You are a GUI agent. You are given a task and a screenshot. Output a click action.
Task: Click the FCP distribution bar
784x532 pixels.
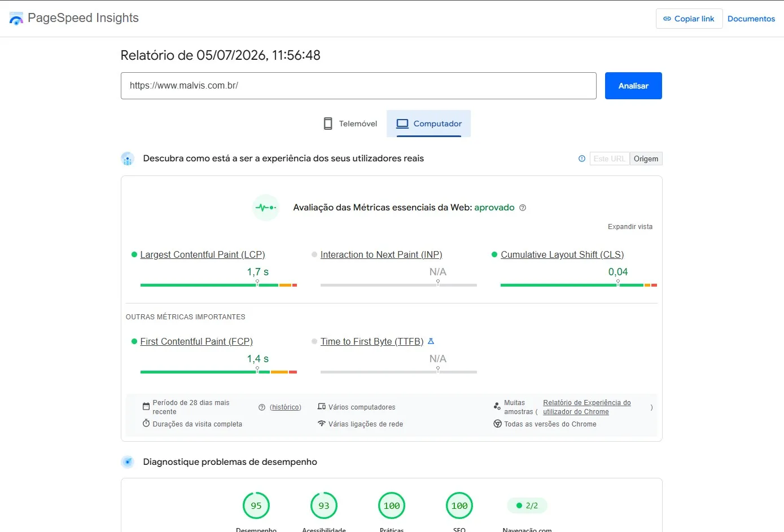(218, 372)
